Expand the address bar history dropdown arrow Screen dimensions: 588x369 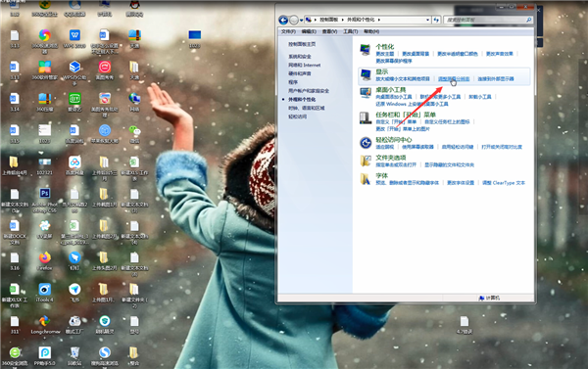coord(428,20)
